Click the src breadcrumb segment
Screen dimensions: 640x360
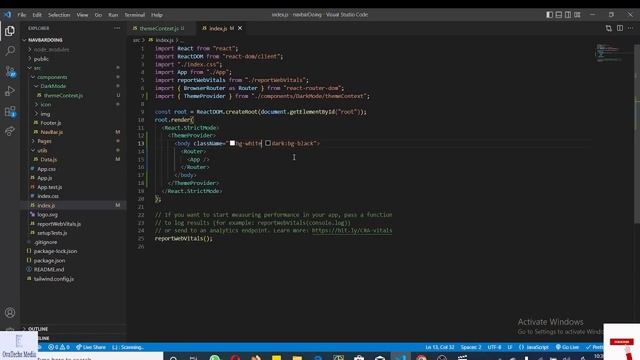point(136,40)
